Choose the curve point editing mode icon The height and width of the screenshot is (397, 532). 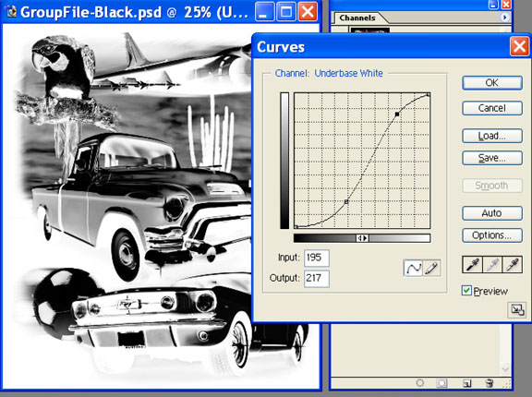tap(413, 269)
